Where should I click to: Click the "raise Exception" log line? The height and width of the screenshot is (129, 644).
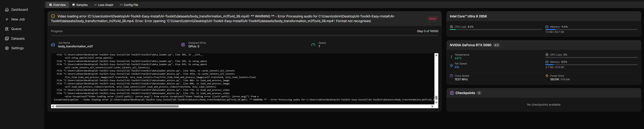[x=161, y=97]
